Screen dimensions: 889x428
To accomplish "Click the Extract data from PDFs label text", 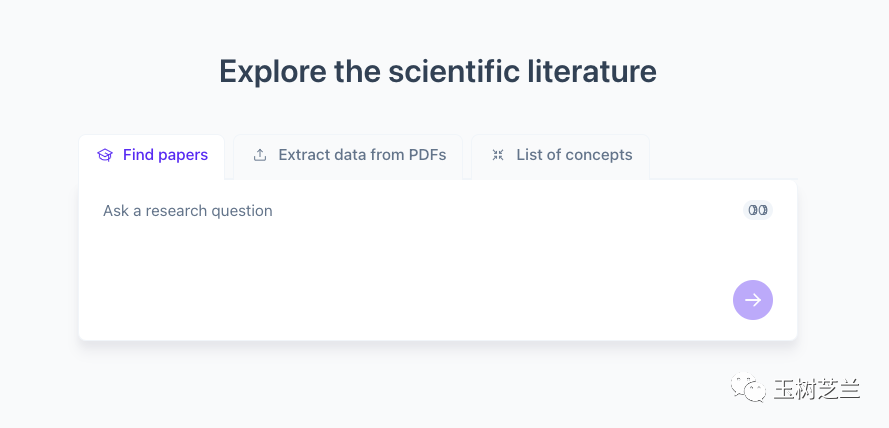I will coord(362,155).
